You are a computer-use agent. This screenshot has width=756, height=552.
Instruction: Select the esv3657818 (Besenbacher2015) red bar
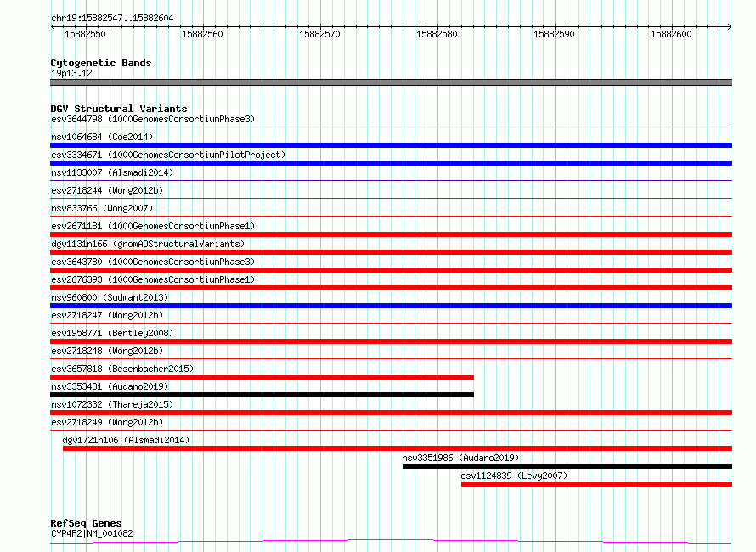[x=262, y=377]
